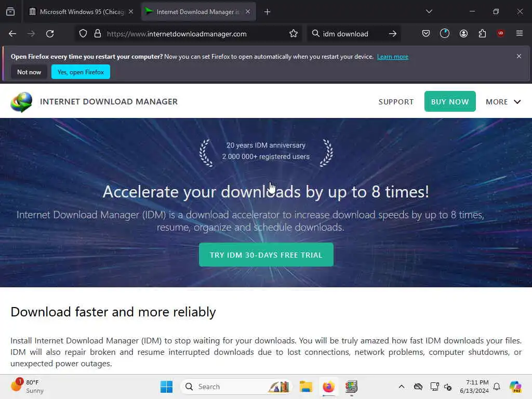Click the Firefox taskbar icon

click(328, 387)
